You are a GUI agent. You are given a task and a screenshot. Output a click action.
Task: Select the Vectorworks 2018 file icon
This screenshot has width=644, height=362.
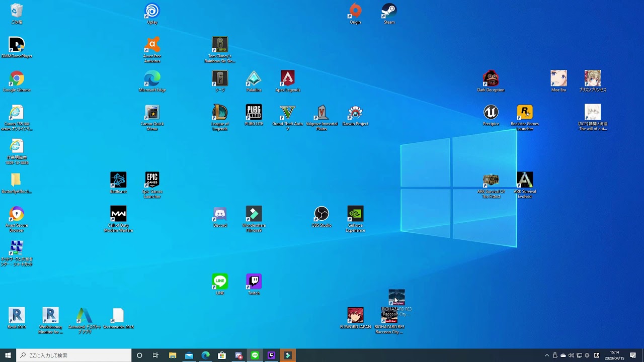(118, 318)
